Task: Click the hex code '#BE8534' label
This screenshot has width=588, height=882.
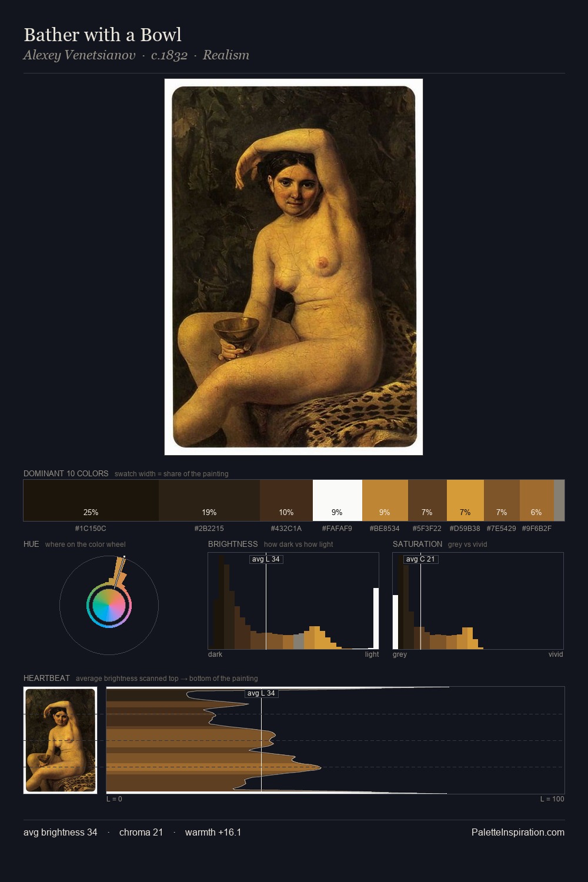Action: tap(385, 529)
